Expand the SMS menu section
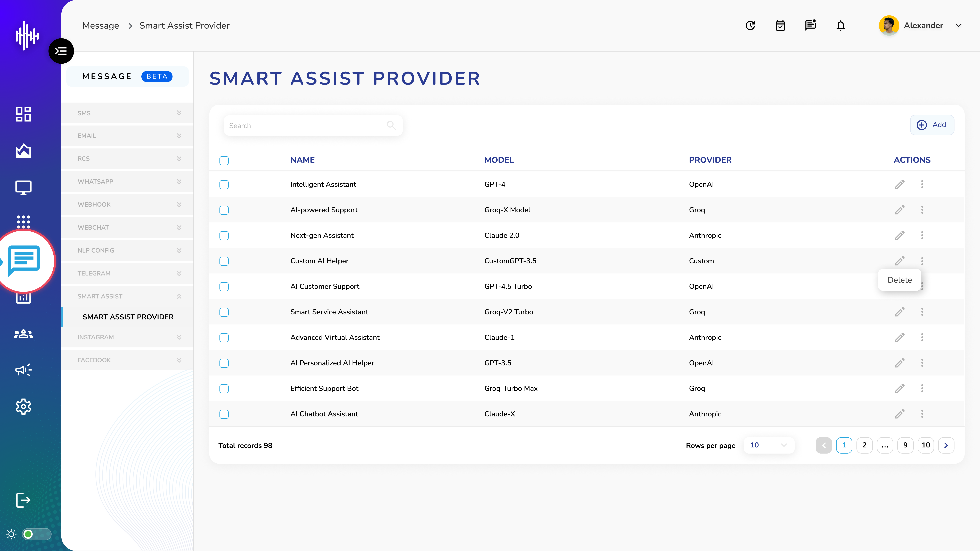This screenshot has height=551, width=980. [x=127, y=113]
